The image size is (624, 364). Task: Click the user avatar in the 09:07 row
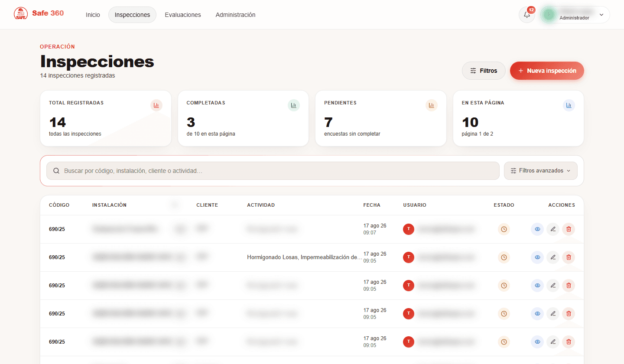click(409, 229)
